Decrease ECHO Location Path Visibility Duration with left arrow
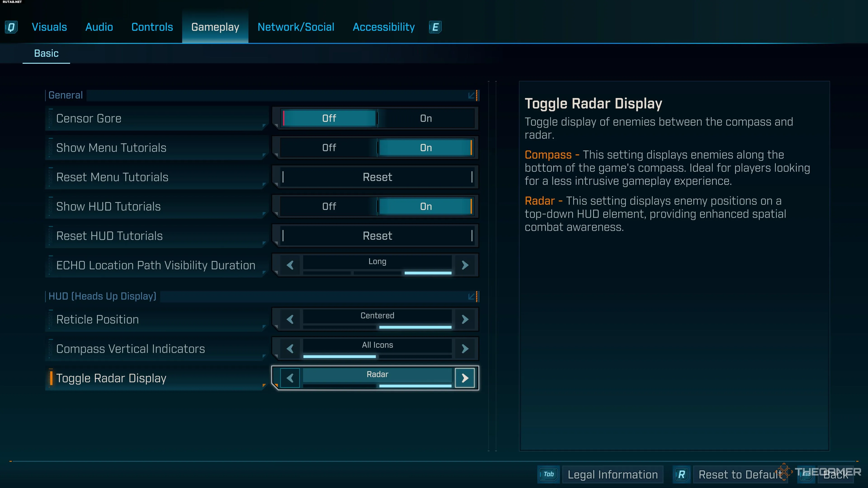Image resolution: width=868 pixels, height=488 pixels. (290, 265)
